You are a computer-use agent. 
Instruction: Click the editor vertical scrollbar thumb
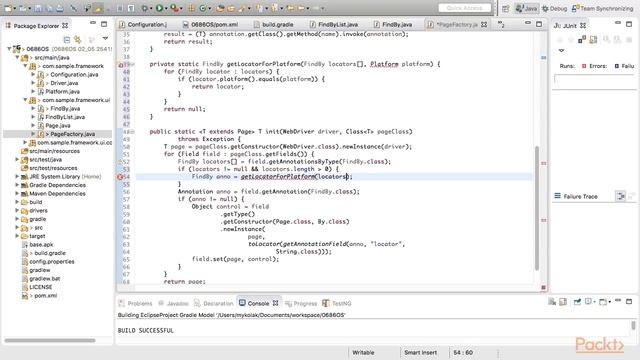(x=537, y=208)
